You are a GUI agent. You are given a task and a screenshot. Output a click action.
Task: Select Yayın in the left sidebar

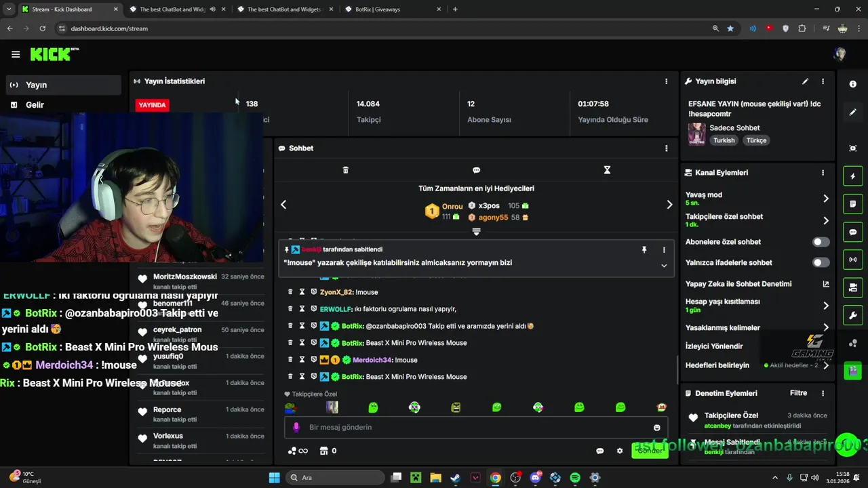64,85
